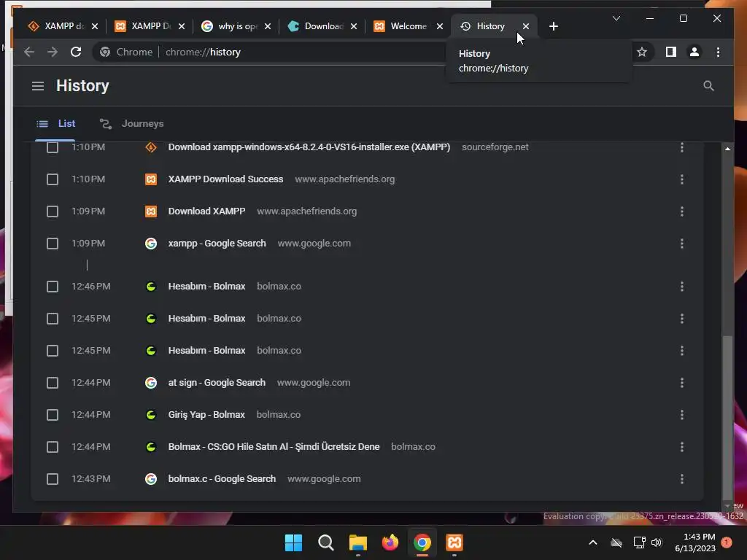The height and width of the screenshot is (560, 747).
Task: Check the at sign - Google Search entry
Action: pyautogui.click(x=53, y=383)
